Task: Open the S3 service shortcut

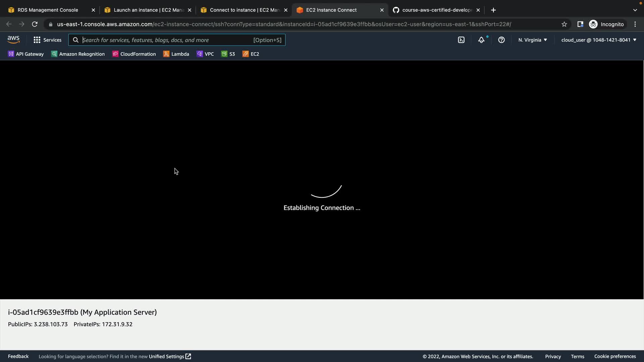Action: (228, 54)
